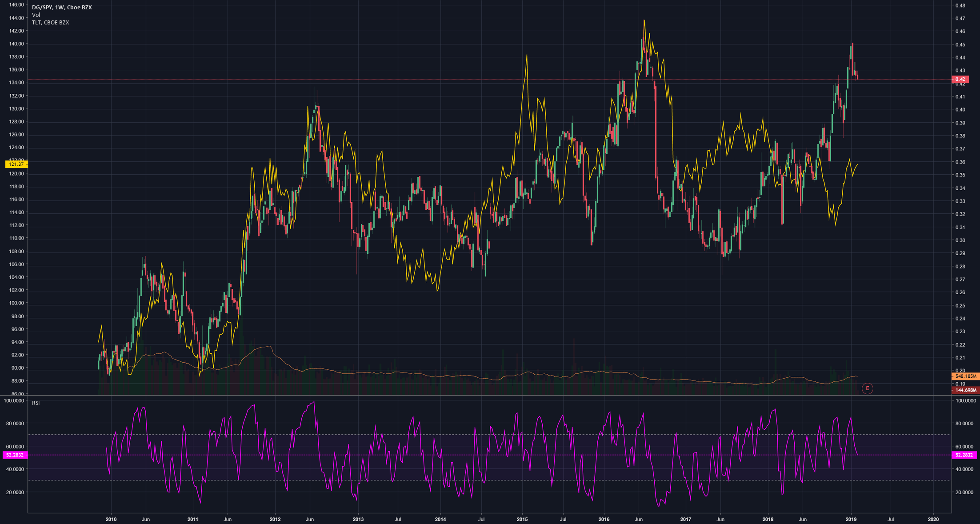The image size is (980, 524).
Task: Click the 2010 label on the time axis
Action: click(x=111, y=519)
